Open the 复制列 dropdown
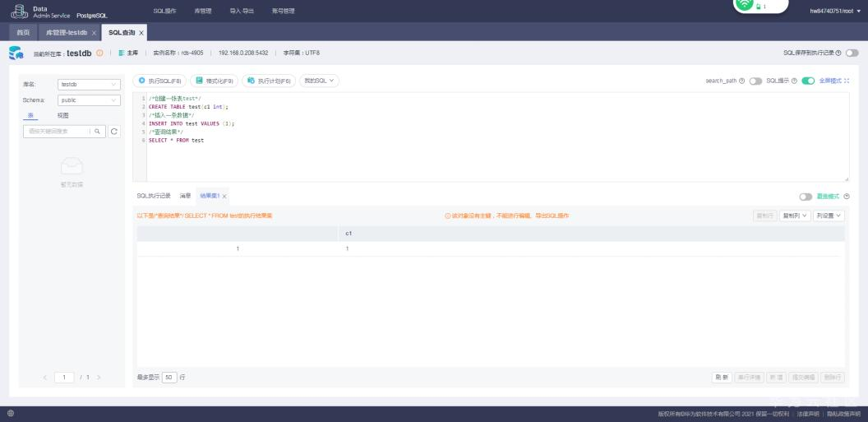 pyautogui.click(x=796, y=216)
